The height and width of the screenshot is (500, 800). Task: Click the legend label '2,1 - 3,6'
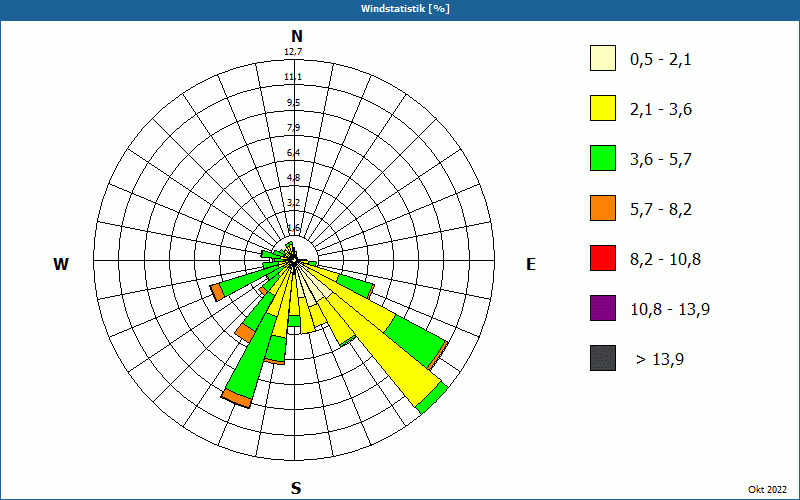click(x=661, y=110)
